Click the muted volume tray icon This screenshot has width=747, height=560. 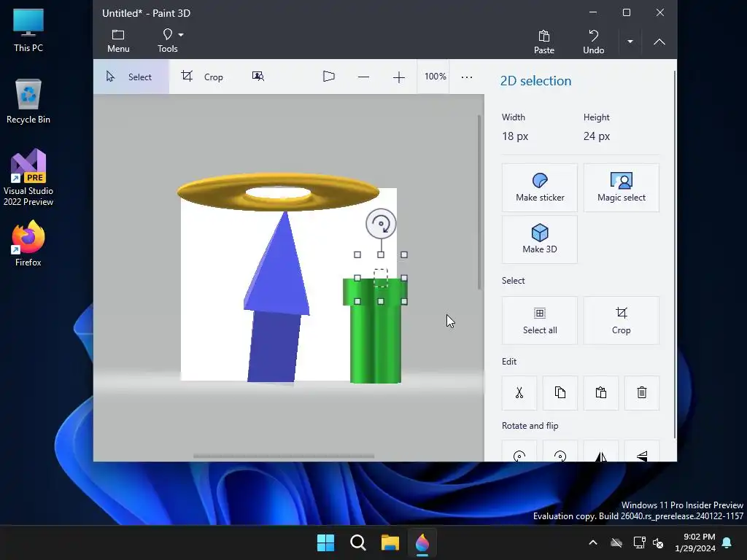(x=659, y=542)
